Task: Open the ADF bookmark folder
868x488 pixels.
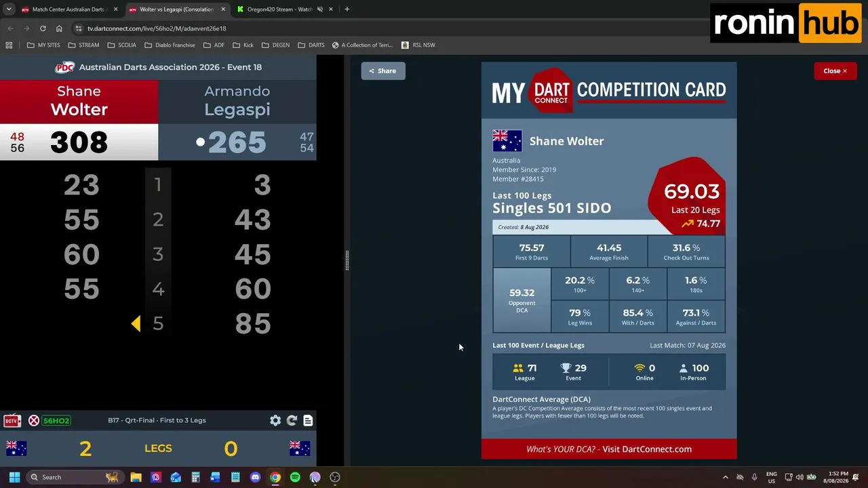Action: point(214,45)
